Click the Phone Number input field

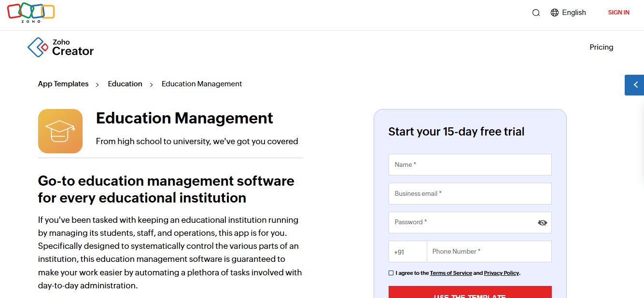tap(489, 251)
